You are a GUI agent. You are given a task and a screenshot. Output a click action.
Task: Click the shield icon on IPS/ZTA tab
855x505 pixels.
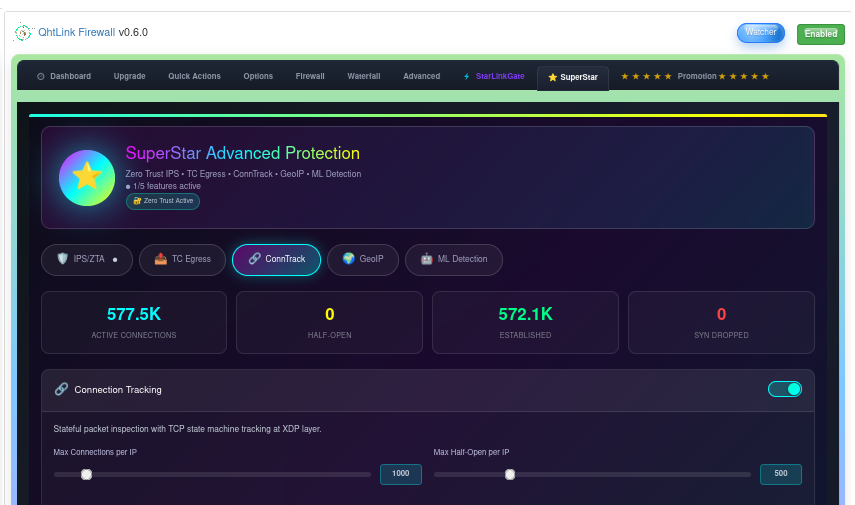point(63,259)
